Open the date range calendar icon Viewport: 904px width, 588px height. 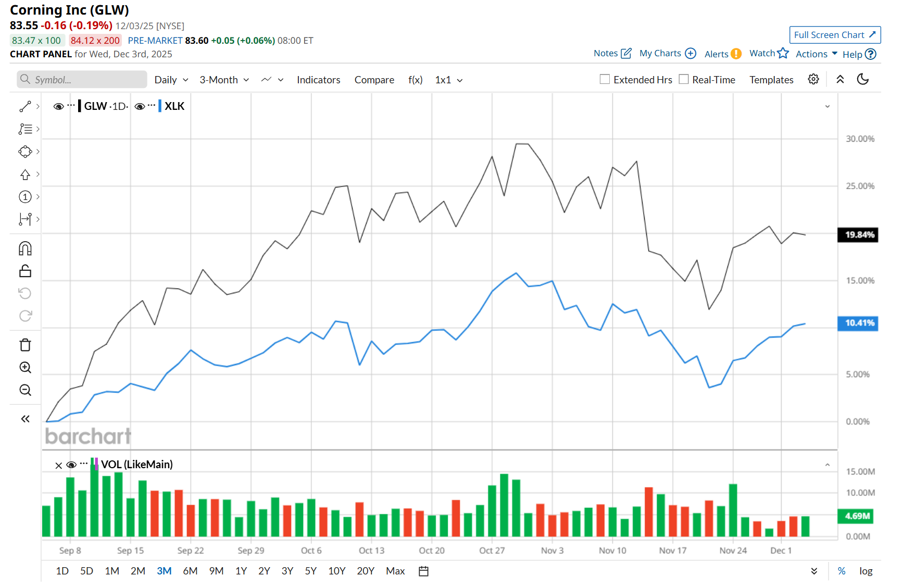(424, 571)
